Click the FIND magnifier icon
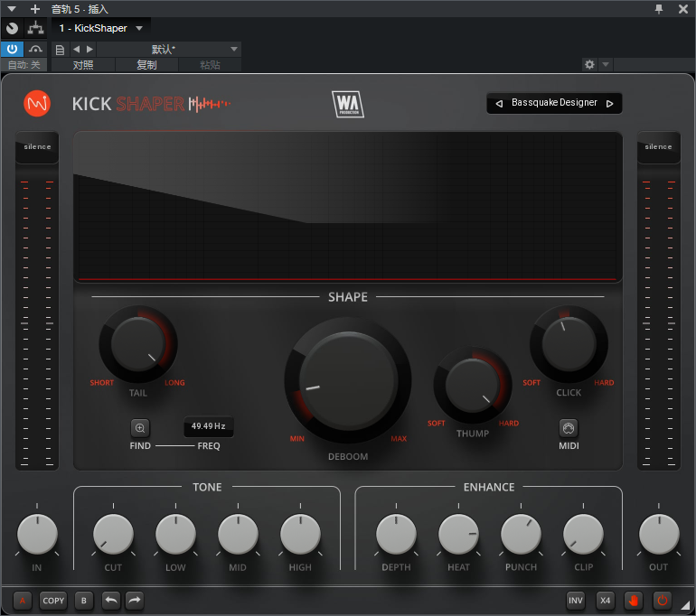This screenshot has height=616, width=696. (x=140, y=428)
